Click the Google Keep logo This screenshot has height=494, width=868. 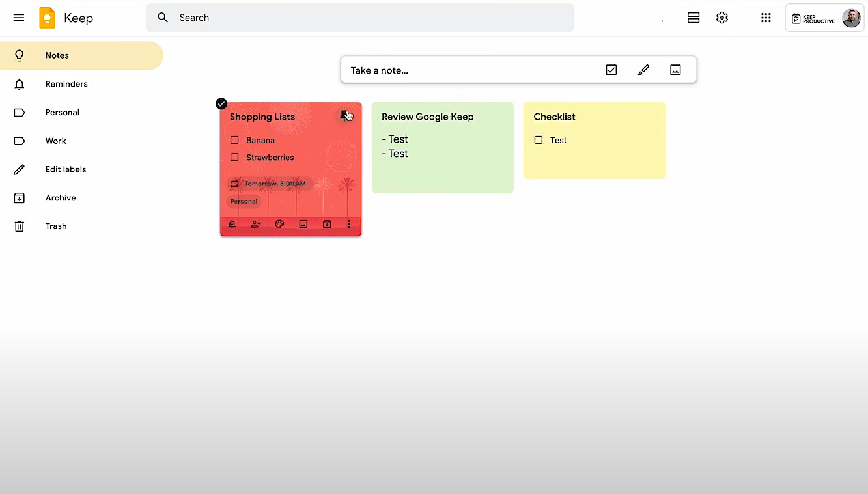pos(47,18)
